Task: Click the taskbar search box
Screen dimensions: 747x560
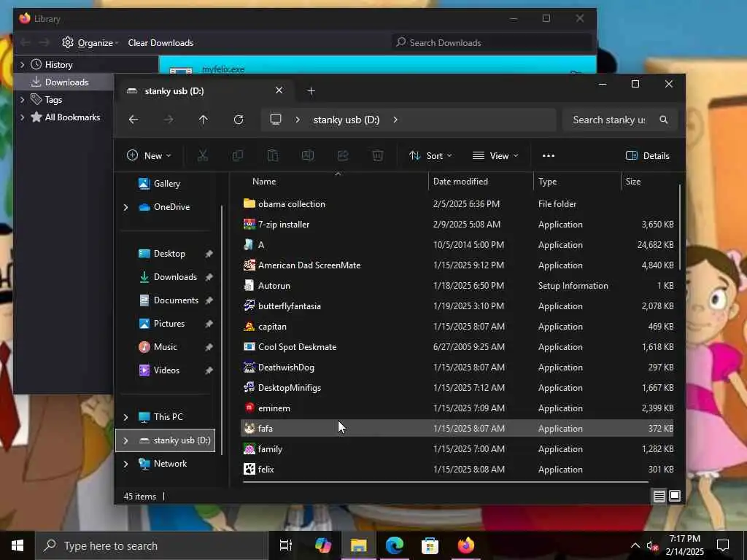Action: [152, 545]
